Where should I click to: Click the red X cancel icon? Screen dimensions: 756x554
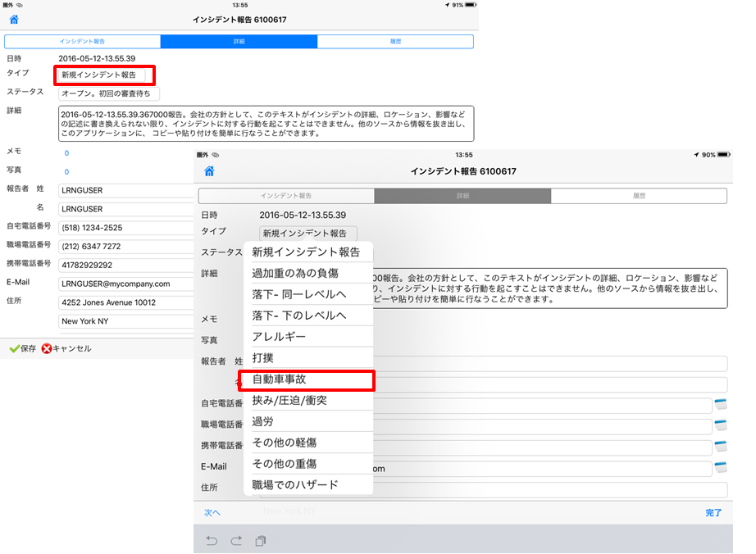pos(47,348)
